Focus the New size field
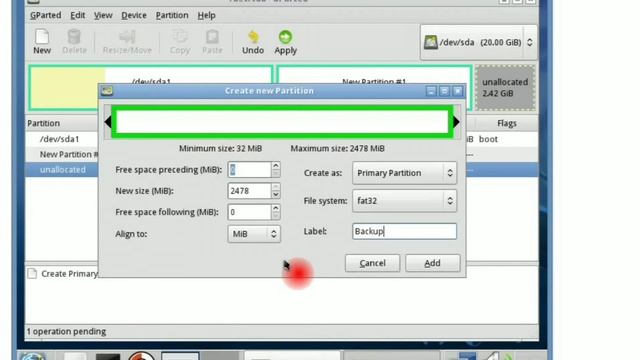Viewport: 640px width, 360px height. [249, 191]
